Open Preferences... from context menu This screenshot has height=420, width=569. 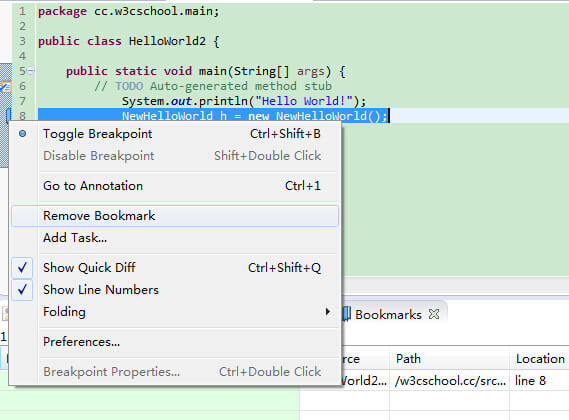click(175, 342)
